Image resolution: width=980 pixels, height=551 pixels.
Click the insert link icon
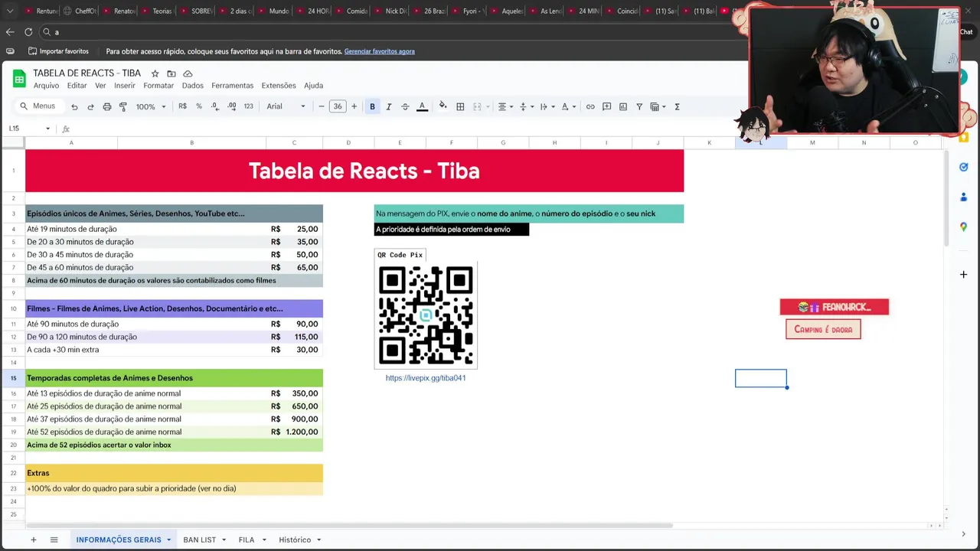590,106
